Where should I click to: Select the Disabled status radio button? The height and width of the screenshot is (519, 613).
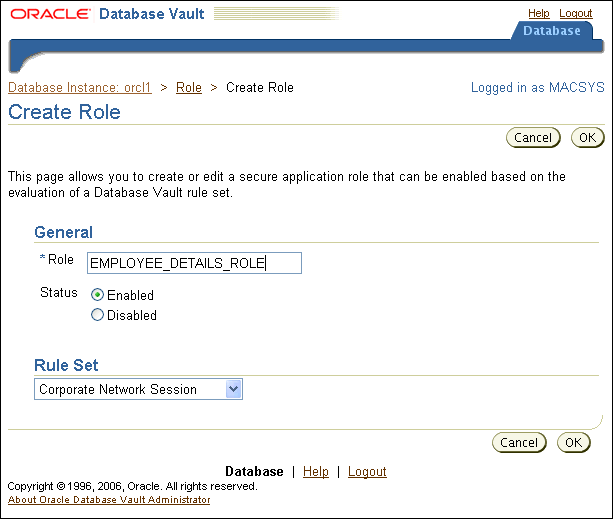click(98, 315)
